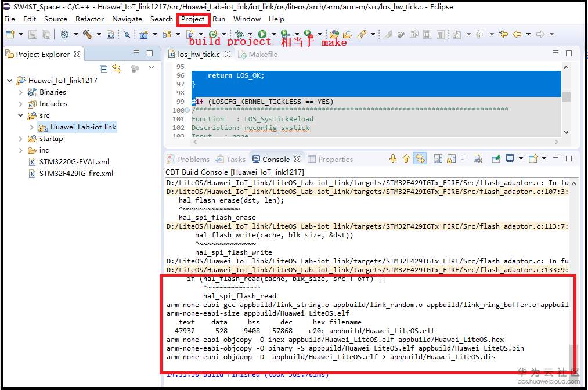Open the Build hammer dropdown arrow
588x390 pixels.
tap(99, 34)
